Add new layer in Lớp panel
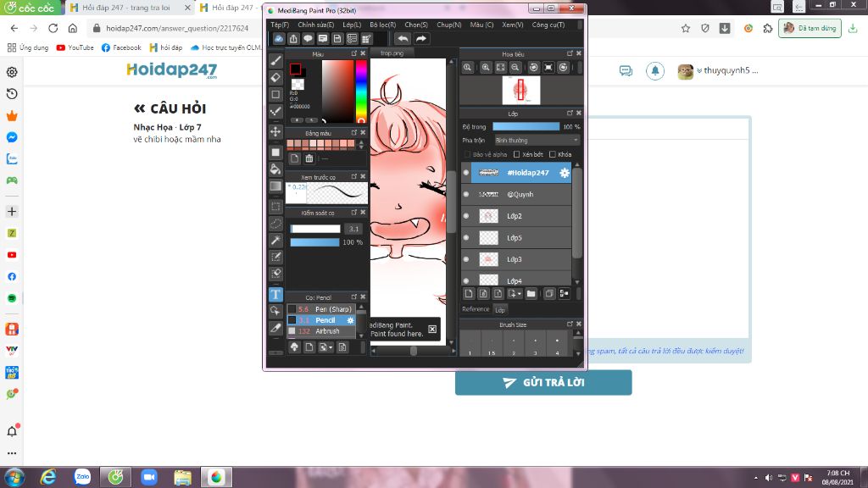The width and height of the screenshot is (868, 488). (x=468, y=293)
